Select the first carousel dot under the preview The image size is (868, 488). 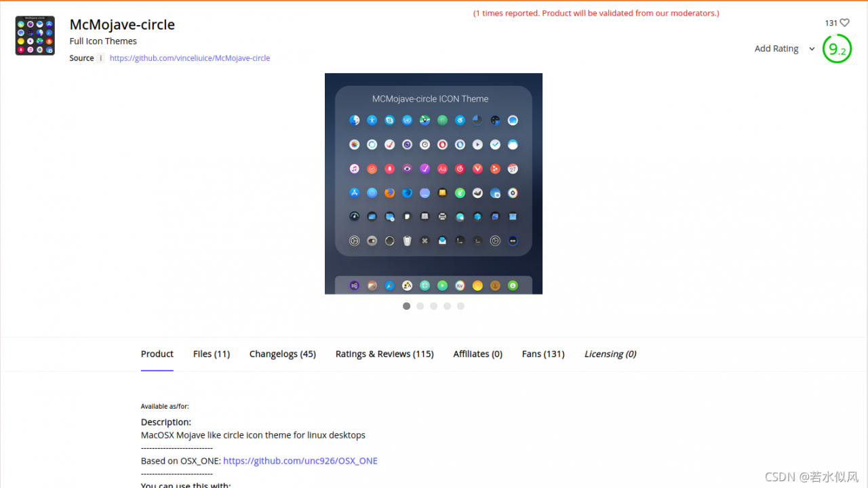pos(407,306)
